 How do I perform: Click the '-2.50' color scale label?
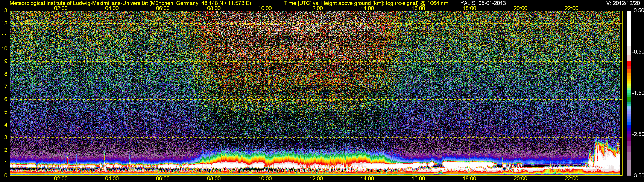pos(638,134)
